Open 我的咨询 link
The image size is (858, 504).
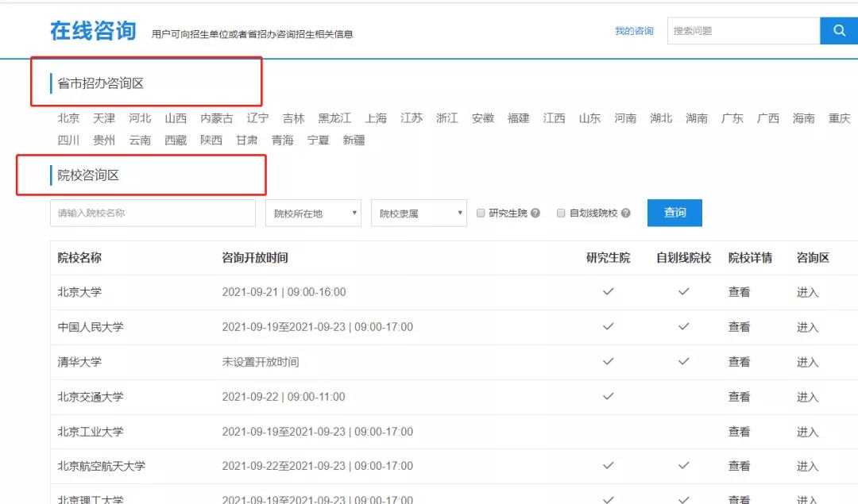634,31
